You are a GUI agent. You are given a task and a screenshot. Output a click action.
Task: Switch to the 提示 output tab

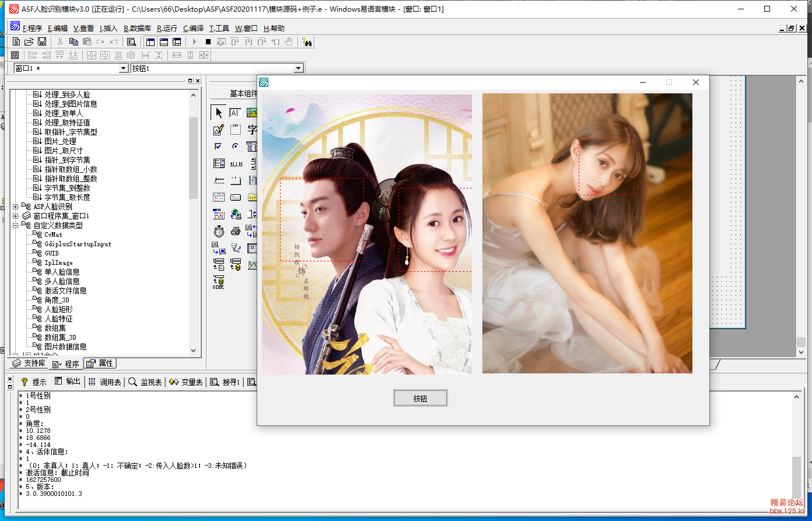click(x=33, y=382)
